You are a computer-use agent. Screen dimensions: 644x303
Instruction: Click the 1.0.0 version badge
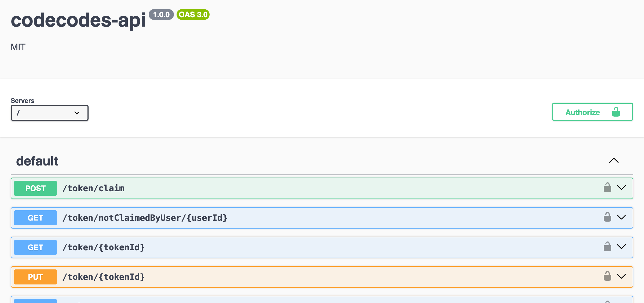[x=161, y=15]
